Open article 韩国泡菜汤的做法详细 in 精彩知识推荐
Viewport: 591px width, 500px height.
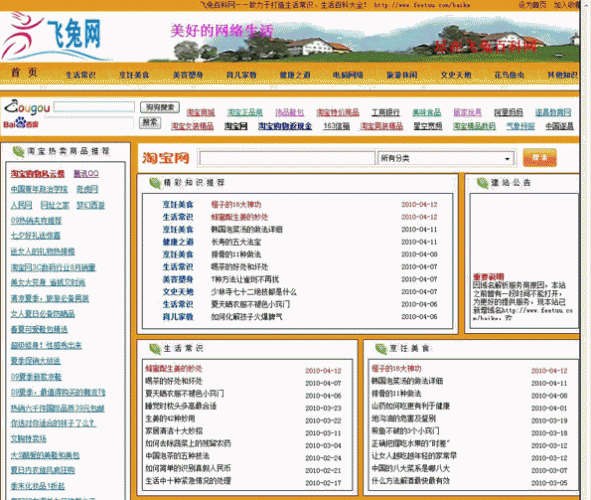247,229
